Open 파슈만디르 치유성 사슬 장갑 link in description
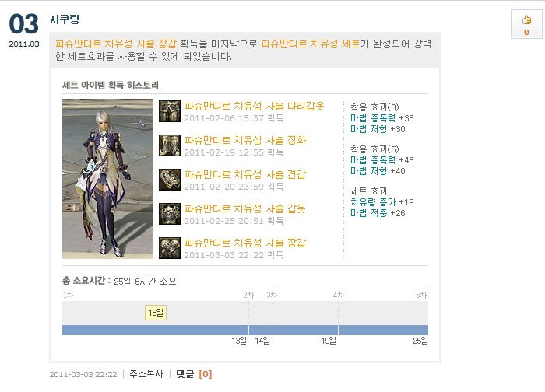The image size is (545, 392). click(116, 44)
